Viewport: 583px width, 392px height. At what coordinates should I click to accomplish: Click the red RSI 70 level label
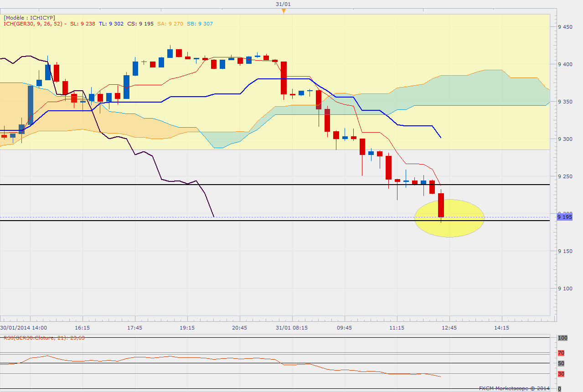click(x=561, y=353)
